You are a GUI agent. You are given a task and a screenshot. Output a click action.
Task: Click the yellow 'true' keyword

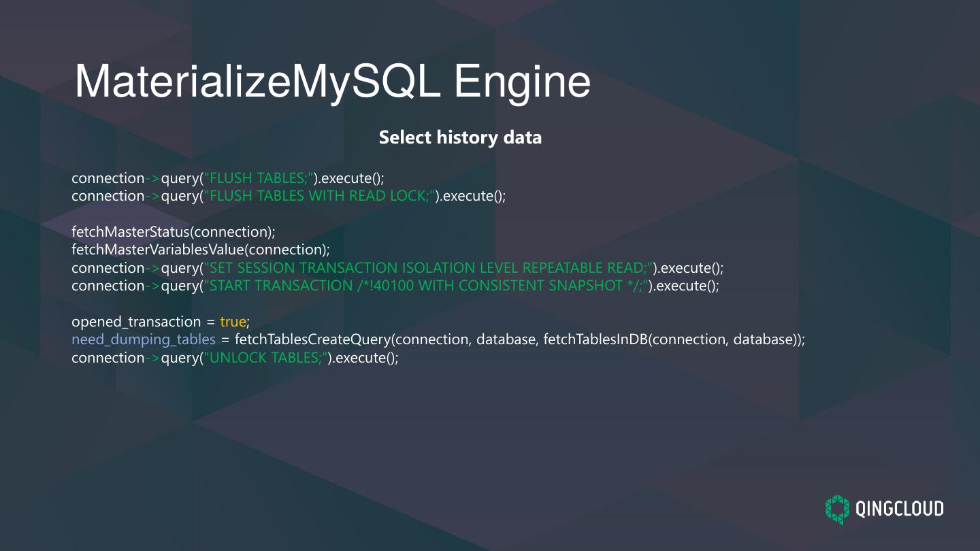click(x=233, y=322)
